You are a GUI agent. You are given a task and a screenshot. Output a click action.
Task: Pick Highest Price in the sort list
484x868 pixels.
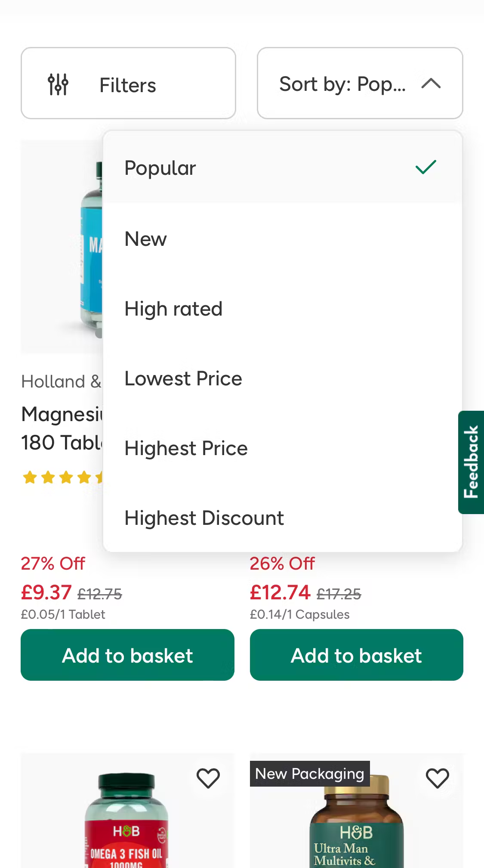coord(186,448)
